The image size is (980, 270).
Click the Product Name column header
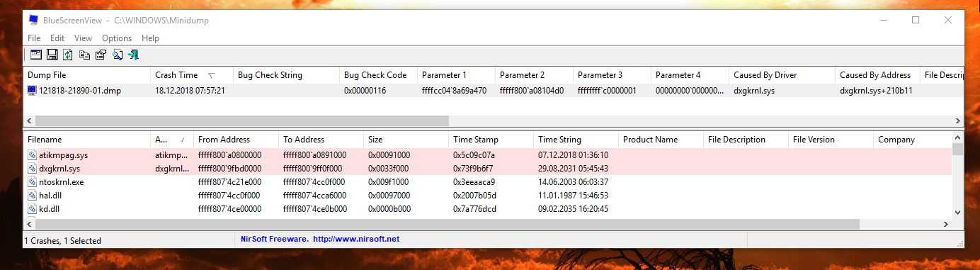(661, 140)
